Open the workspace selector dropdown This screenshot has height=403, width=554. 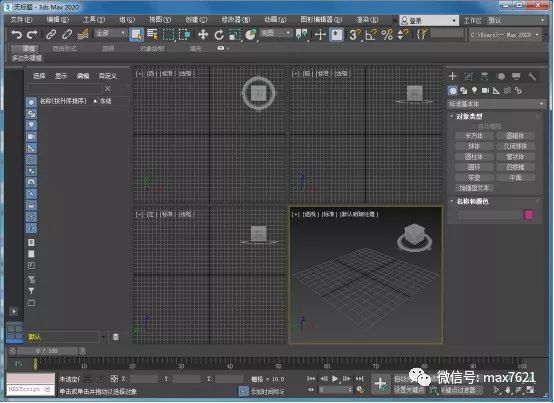[516, 20]
